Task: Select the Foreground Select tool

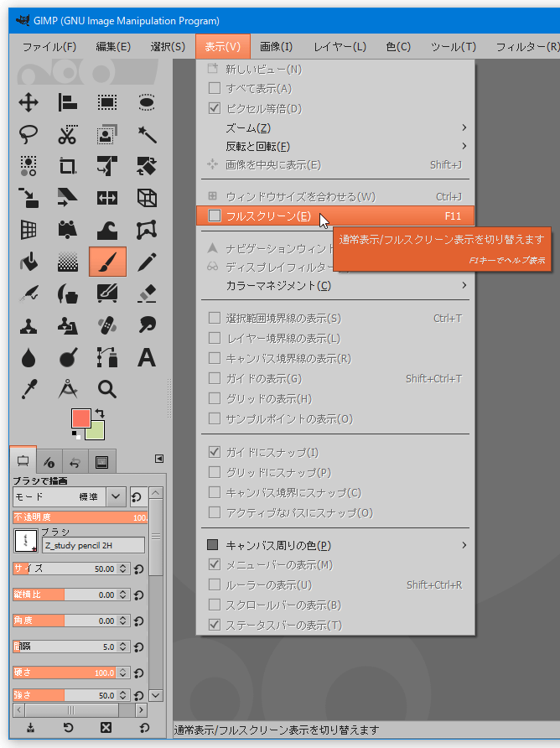Action: (107, 134)
